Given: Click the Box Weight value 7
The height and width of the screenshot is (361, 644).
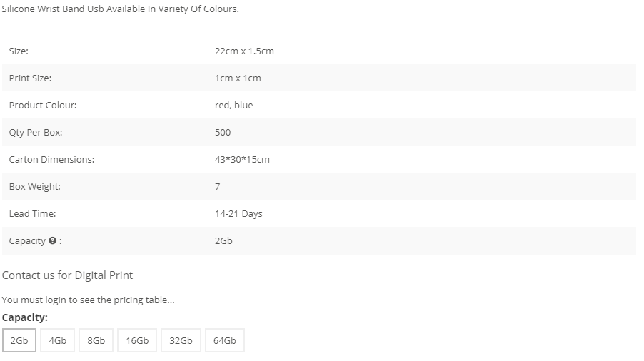Looking at the screenshot, I should coord(217,187).
